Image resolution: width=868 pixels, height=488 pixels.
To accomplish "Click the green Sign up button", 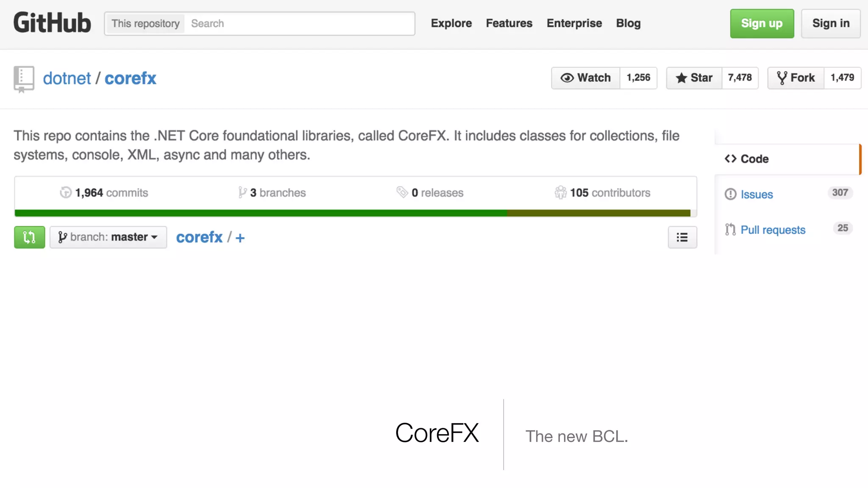I will coord(762,24).
